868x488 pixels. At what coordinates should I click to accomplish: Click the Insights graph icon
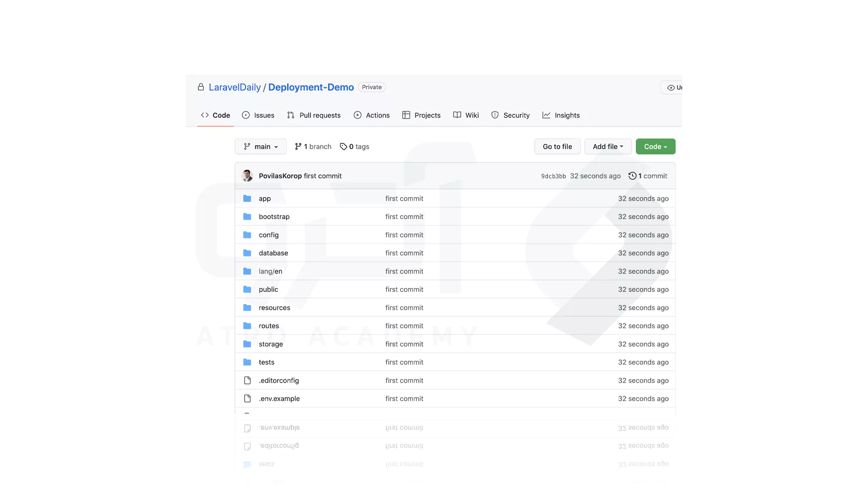click(547, 115)
